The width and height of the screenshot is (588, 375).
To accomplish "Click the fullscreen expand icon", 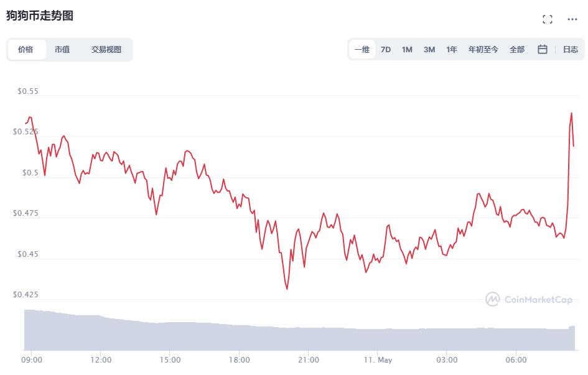I will point(548,19).
